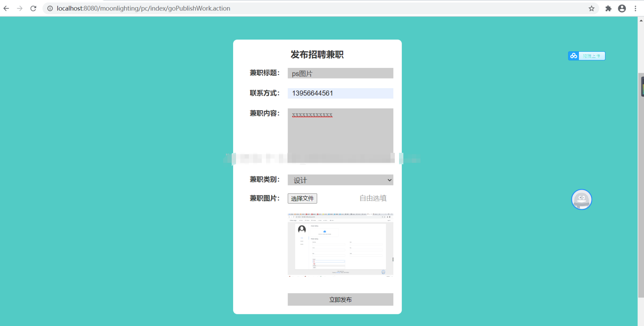Screen dimensions: 644x326
Task: Click into the 兼职内容 text area
Action: [340, 135]
